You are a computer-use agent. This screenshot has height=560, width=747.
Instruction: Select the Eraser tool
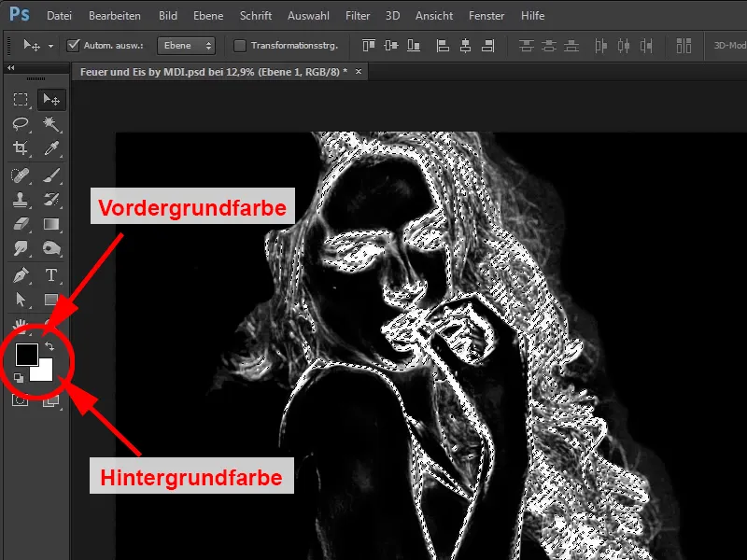point(20,224)
